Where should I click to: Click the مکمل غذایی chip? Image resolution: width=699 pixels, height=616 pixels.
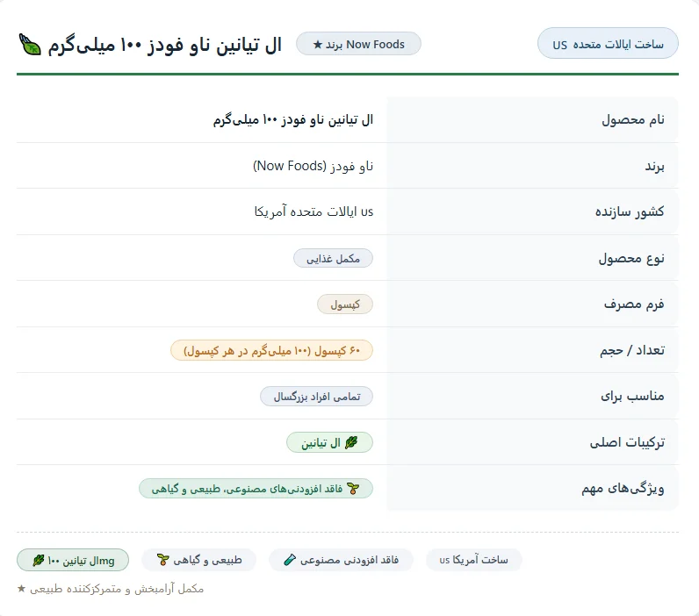333,258
